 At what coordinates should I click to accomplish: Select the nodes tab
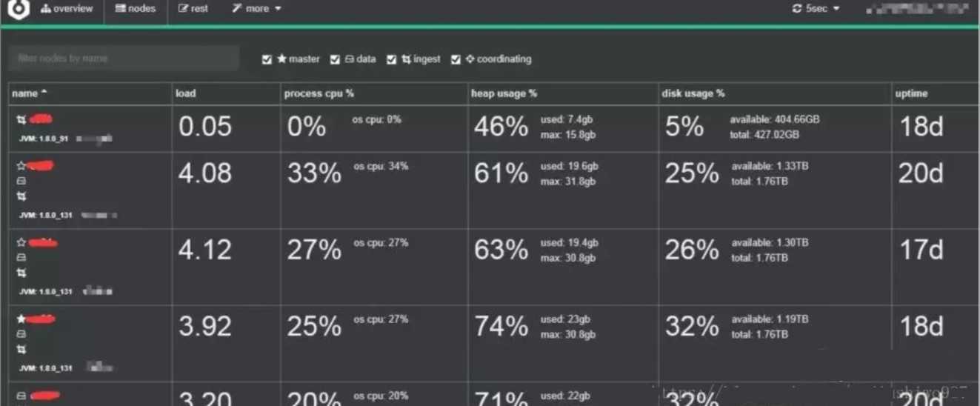[x=136, y=9]
